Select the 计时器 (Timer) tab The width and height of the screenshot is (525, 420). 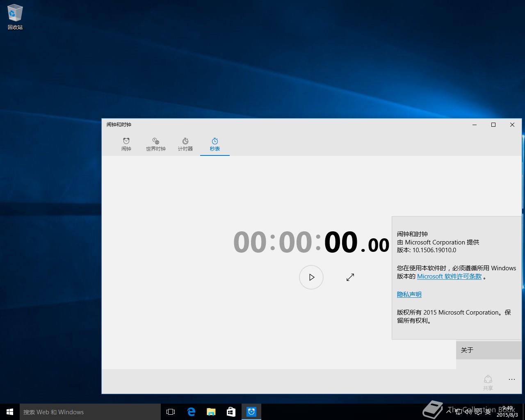click(185, 144)
